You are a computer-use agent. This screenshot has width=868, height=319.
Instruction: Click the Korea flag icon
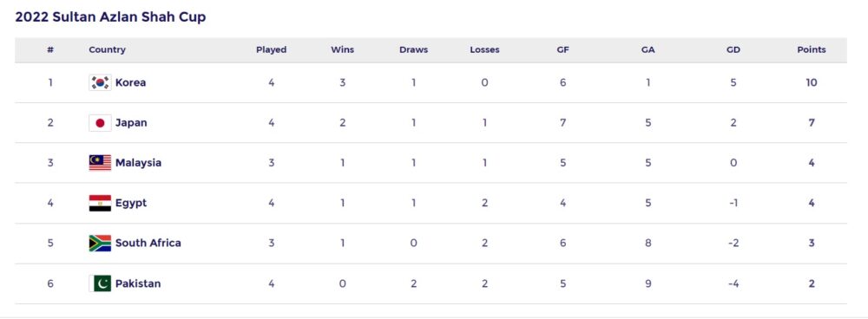pos(100,82)
